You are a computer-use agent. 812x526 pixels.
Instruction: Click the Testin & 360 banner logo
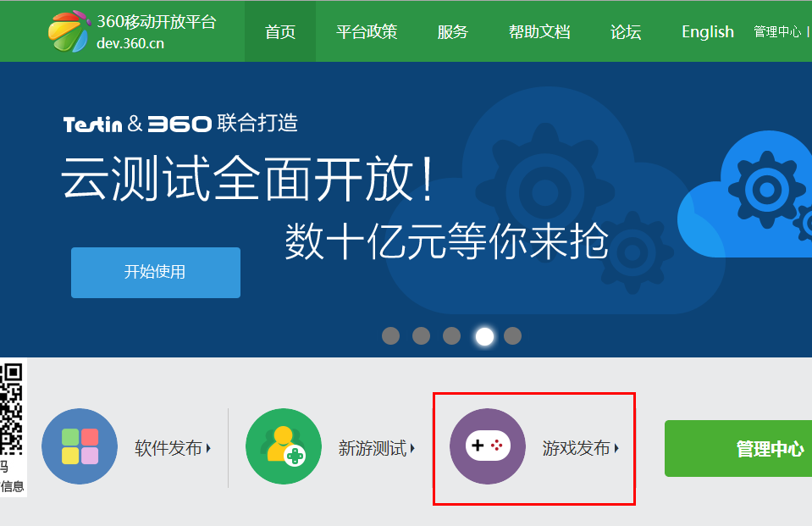(137, 124)
